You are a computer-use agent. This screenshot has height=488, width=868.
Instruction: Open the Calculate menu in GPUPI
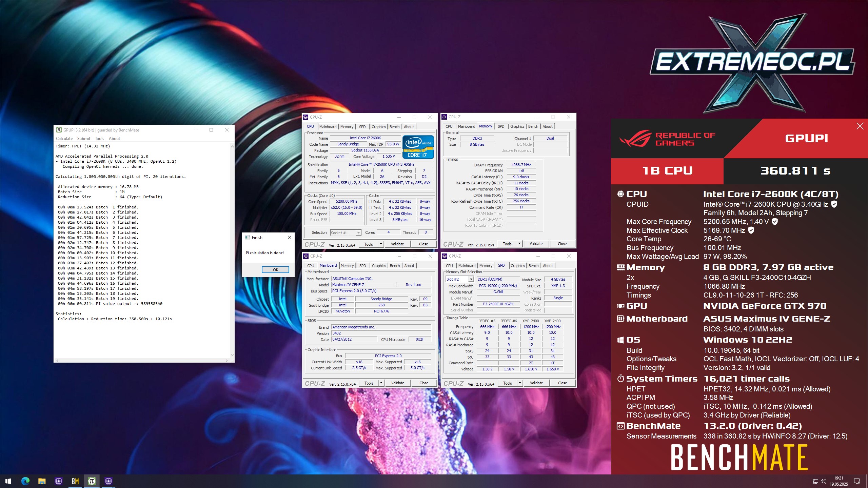pyautogui.click(x=64, y=139)
